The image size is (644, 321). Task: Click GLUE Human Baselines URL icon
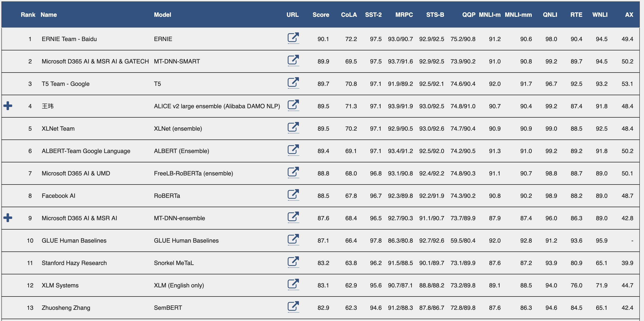pyautogui.click(x=293, y=239)
